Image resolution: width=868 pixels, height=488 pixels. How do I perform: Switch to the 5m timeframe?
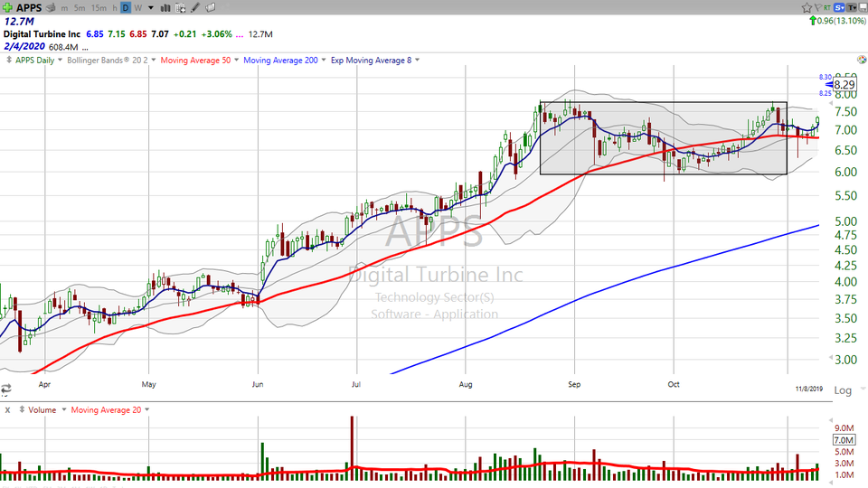click(x=80, y=8)
